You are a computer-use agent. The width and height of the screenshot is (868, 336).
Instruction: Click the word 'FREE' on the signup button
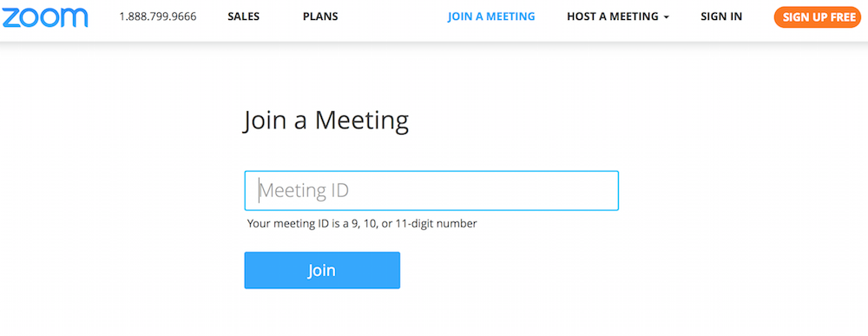[x=841, y=17]
